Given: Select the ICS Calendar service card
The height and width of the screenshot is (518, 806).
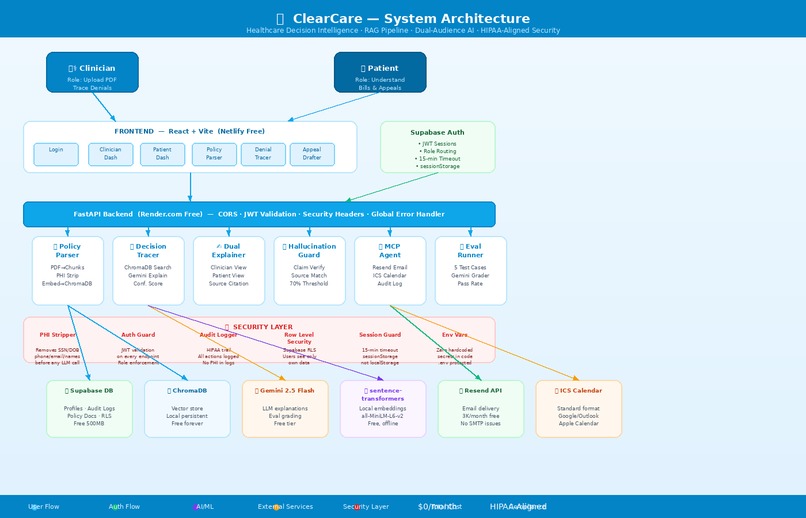Looking at the screenshot, I should [x=579, y=409].
